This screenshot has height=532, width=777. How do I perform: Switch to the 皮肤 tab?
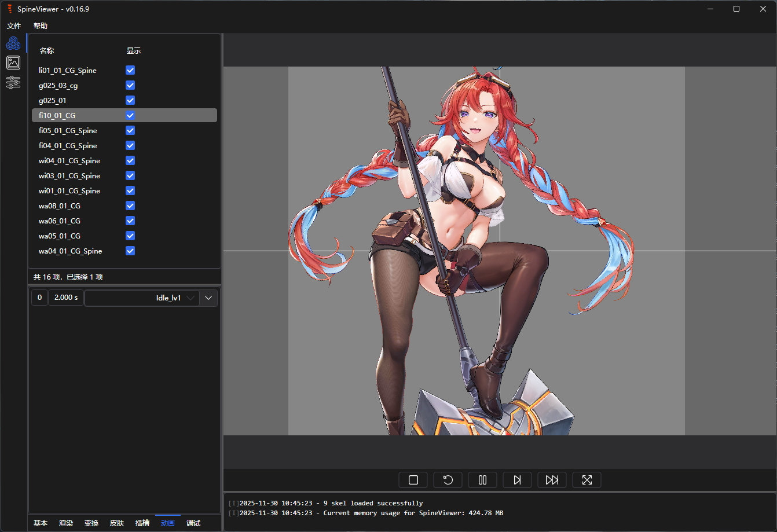click(117, 523)
